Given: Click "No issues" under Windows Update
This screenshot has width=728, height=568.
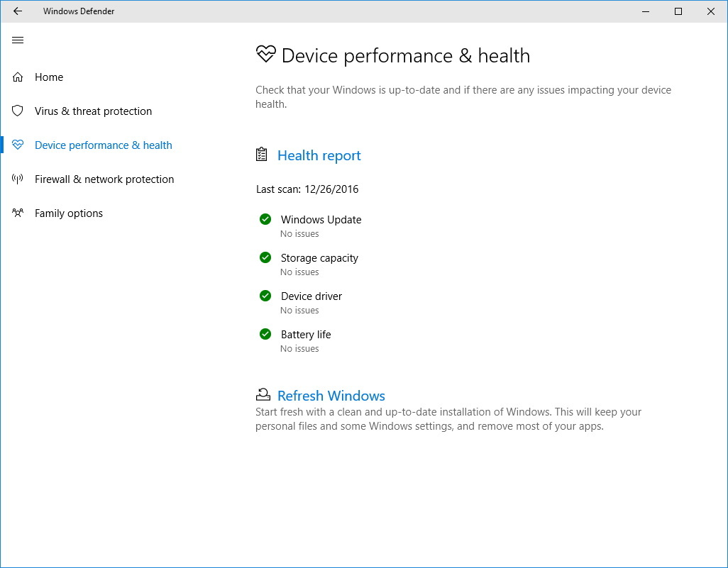Looking at the screenshot, I should [x=299, y=234].
